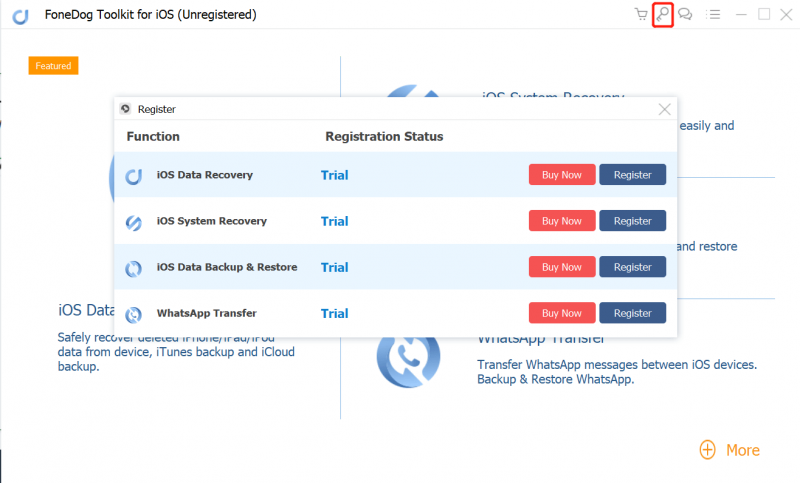800x483 pixels.
Task: Close the Register dialog
Action: tap(665, 109)
